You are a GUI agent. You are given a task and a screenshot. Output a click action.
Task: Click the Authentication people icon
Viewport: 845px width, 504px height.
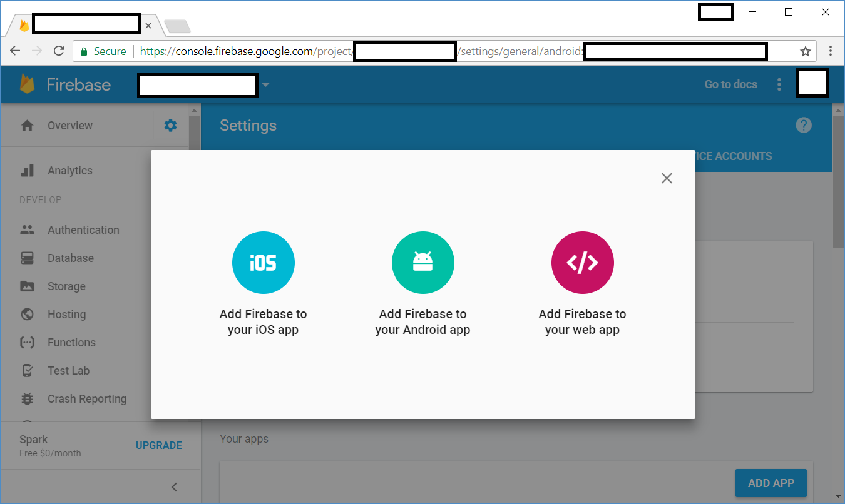pos(27,230)
